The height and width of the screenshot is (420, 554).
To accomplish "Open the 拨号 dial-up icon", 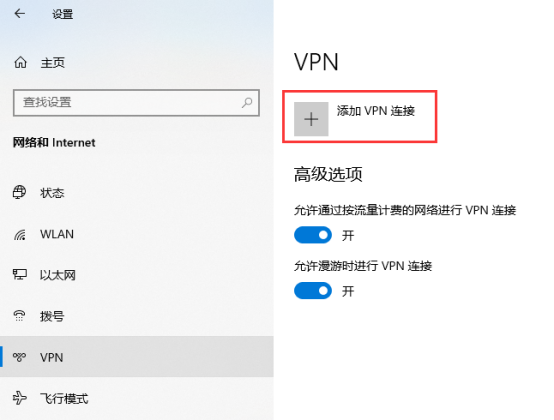I will click(19, 316).
